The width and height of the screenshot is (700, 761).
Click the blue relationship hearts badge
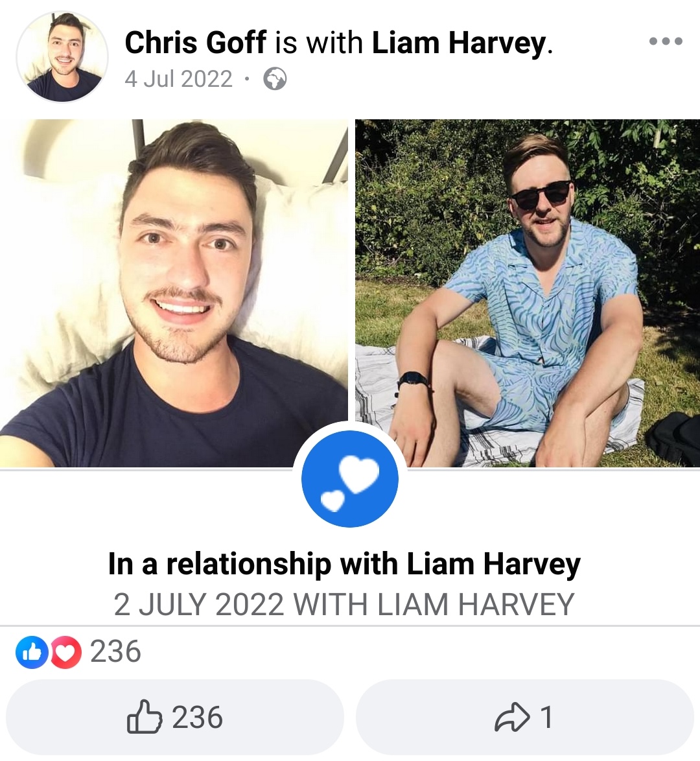click(x=350, y=478)
